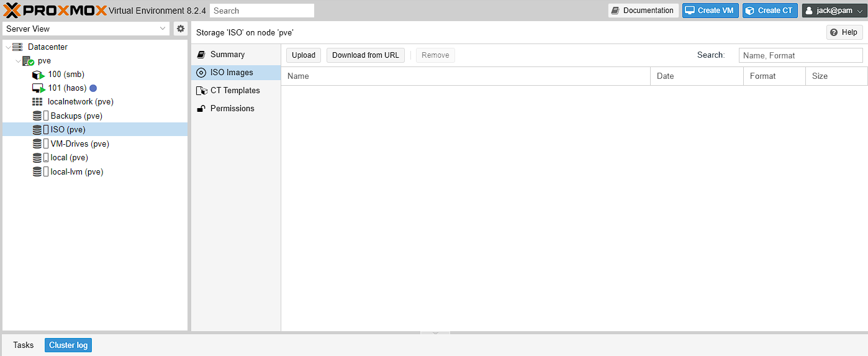Click the Permissions unlock icon

point(201,109)
